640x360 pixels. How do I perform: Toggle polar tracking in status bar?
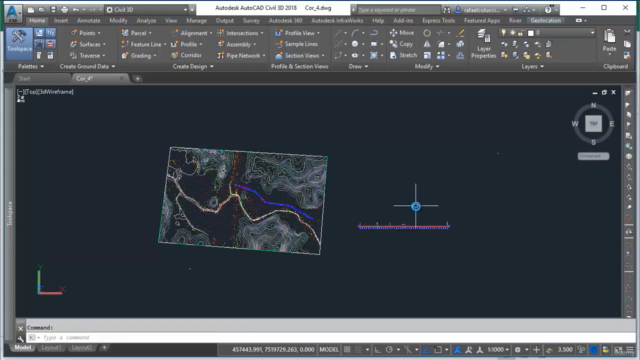coord(389,350)
